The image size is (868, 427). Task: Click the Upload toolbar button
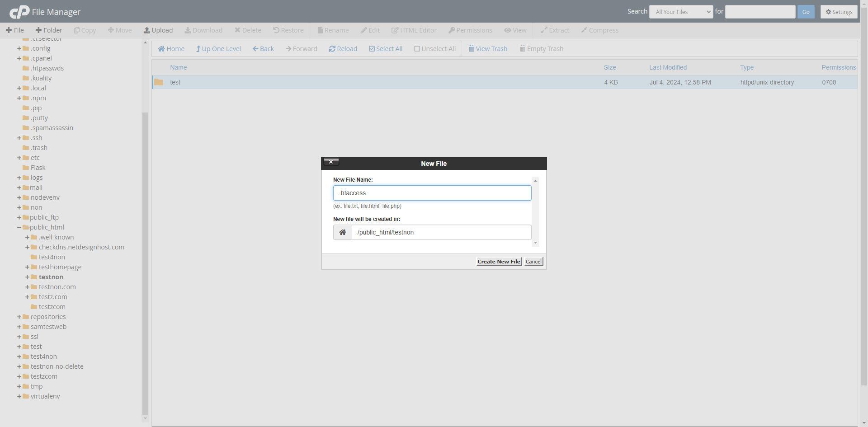pyautogui.click(x=158, y=30)
